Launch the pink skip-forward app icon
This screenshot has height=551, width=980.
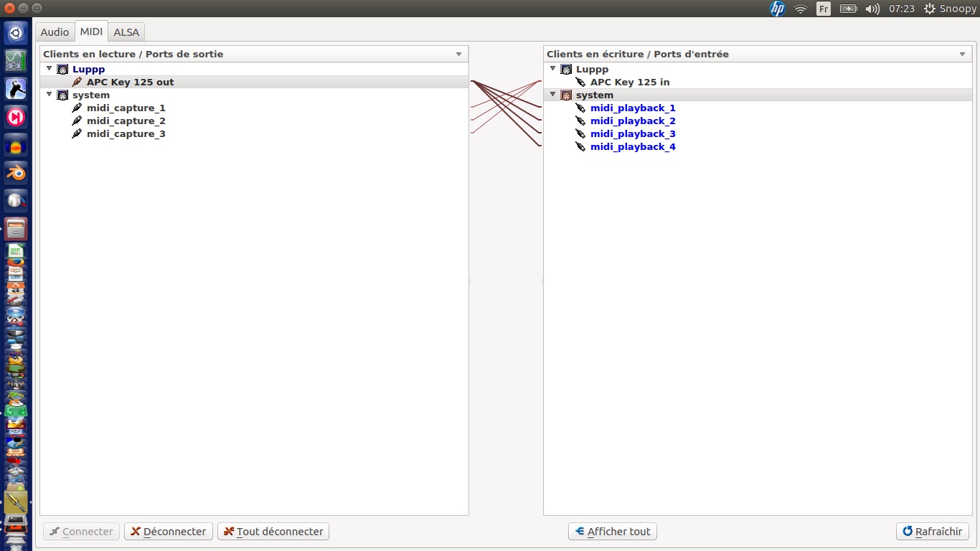pos(16,116)
